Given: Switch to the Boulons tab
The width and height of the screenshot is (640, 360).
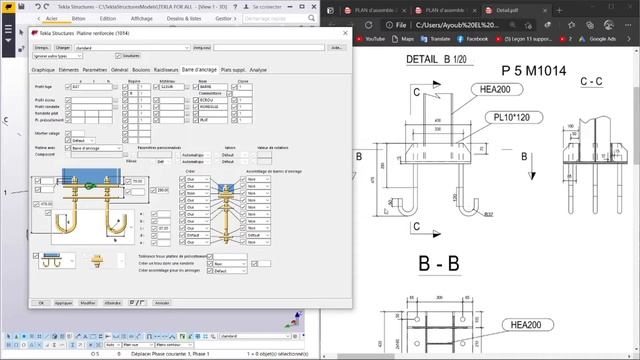Looking at the screenshot, I should point(141,70).
